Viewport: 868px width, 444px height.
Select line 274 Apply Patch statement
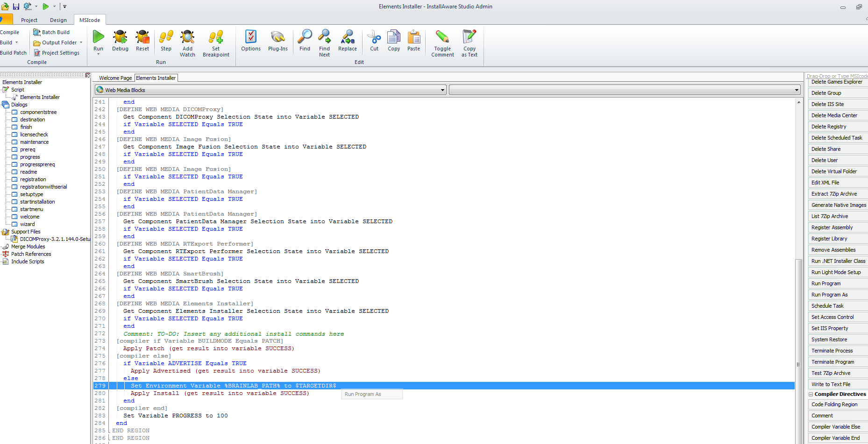208,348
